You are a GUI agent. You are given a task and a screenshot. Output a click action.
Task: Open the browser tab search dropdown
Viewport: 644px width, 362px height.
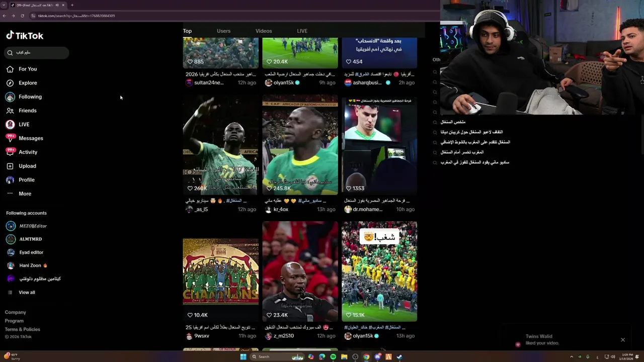(4, 5)
